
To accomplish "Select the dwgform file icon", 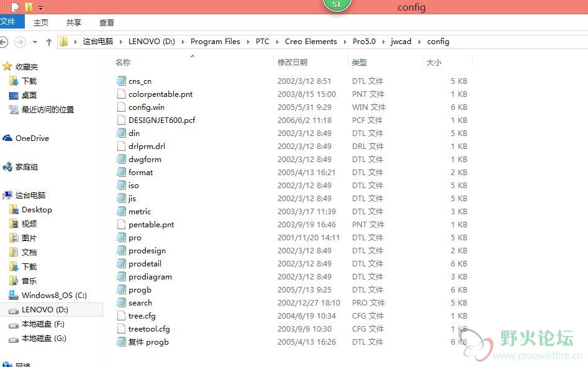I will pos(121,160).
